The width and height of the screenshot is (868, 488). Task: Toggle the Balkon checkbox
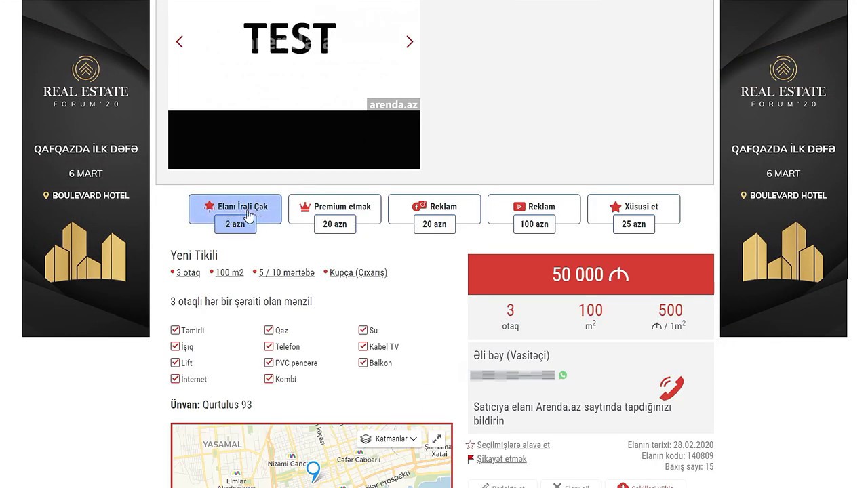(x=363, y=363)
